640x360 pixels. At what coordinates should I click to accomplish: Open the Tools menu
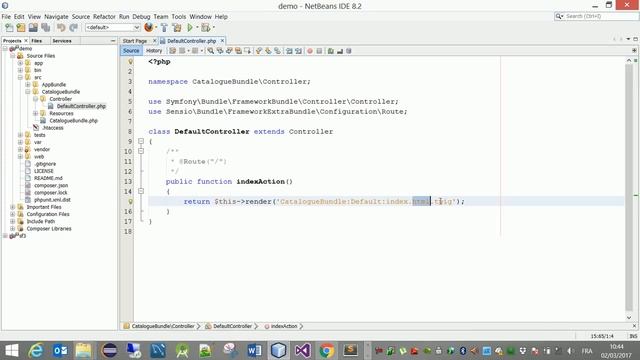click(178, 17)
